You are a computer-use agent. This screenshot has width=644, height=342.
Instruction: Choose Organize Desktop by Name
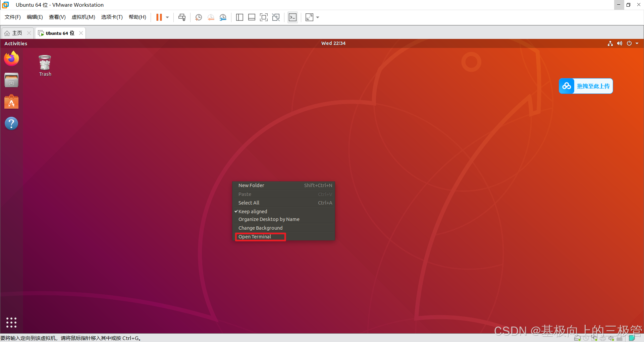pos(283,219)
